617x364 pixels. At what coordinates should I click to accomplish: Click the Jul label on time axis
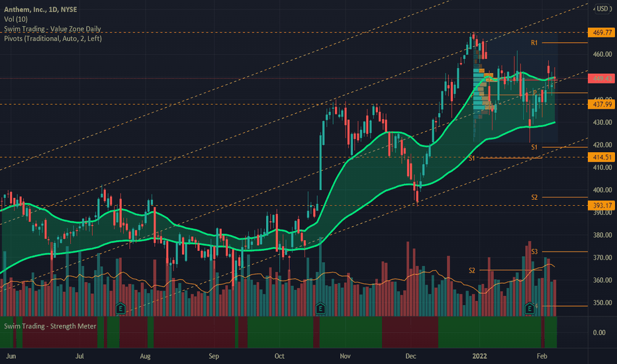tap(79, 356)
